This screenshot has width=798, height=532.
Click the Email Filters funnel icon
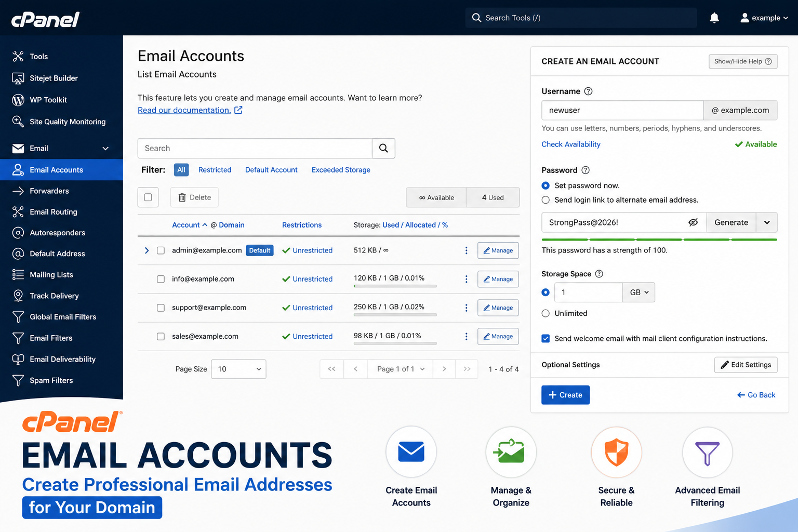[18, 338]
